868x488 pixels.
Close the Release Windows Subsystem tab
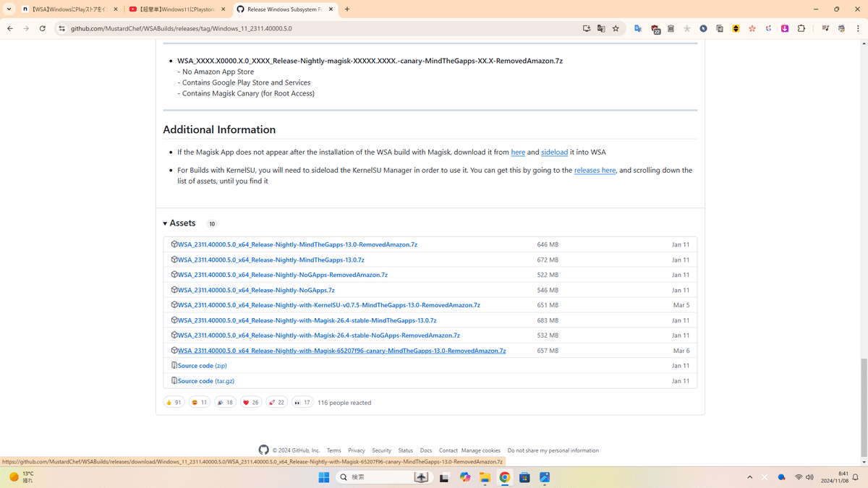tap(331, 9)
